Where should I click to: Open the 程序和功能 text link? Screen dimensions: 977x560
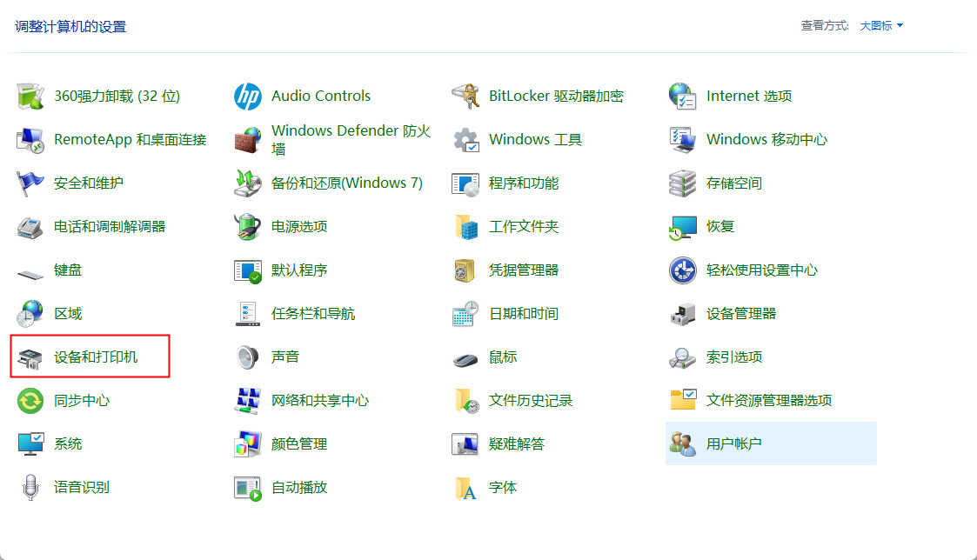tap(524, 183)
